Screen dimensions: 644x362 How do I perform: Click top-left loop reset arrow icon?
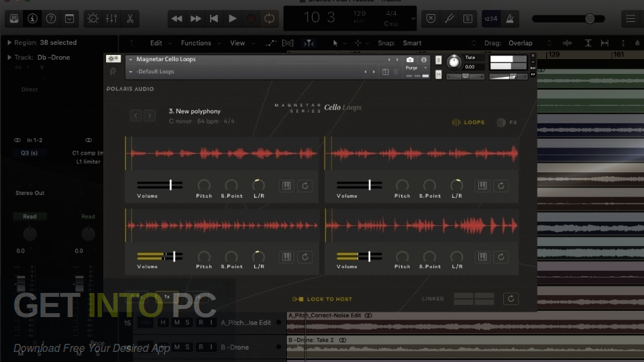click(305, 186)
